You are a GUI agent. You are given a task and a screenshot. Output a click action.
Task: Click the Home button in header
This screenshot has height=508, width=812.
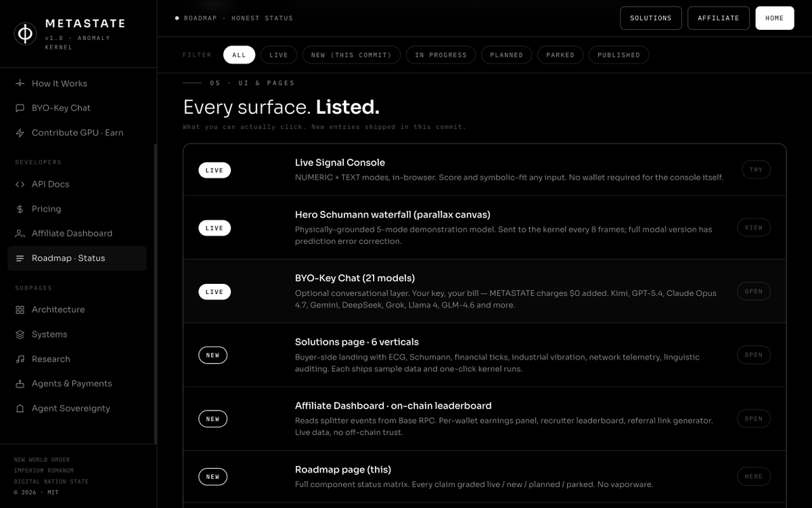tap(775, 18)
